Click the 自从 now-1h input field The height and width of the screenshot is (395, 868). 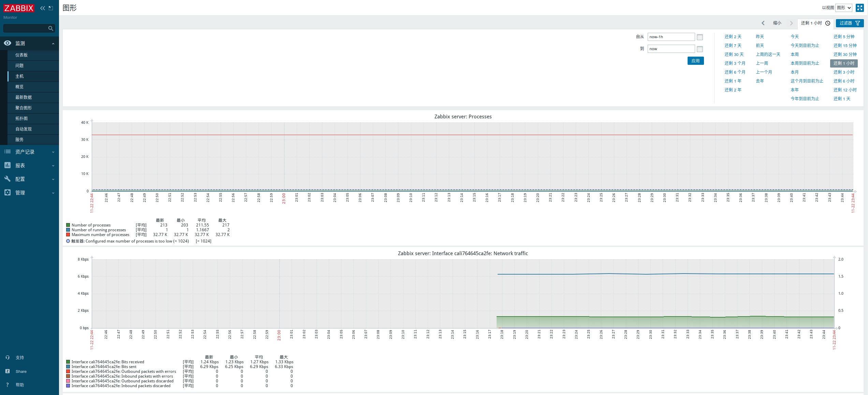click(x=671, y=37)
